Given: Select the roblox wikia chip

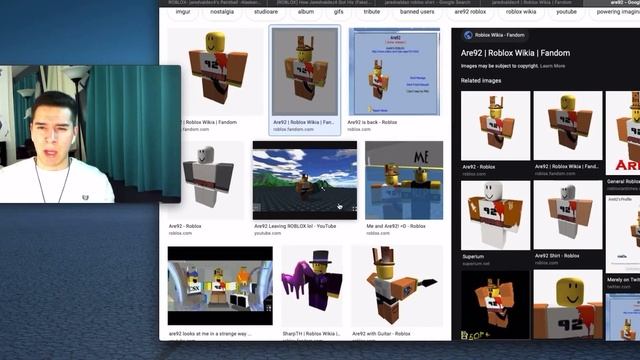Looking at the screenshot, I should click(521, 12).
